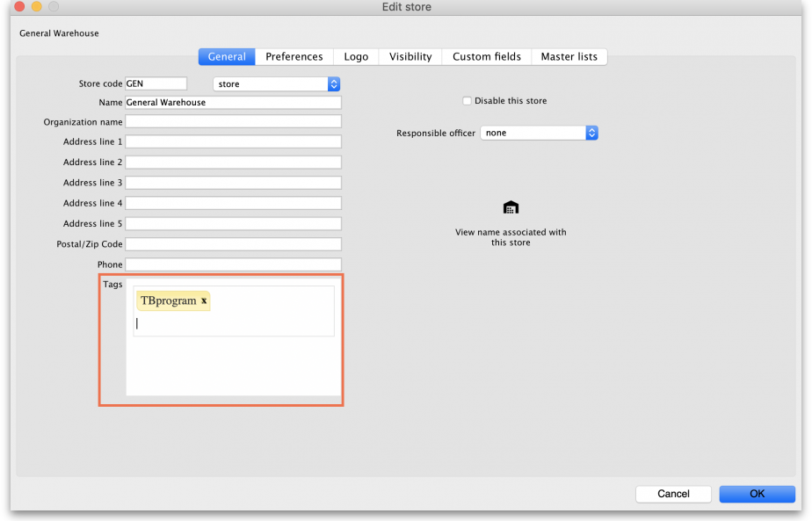
Task: Click the Organization name field
Action: [x=233, y=122]
